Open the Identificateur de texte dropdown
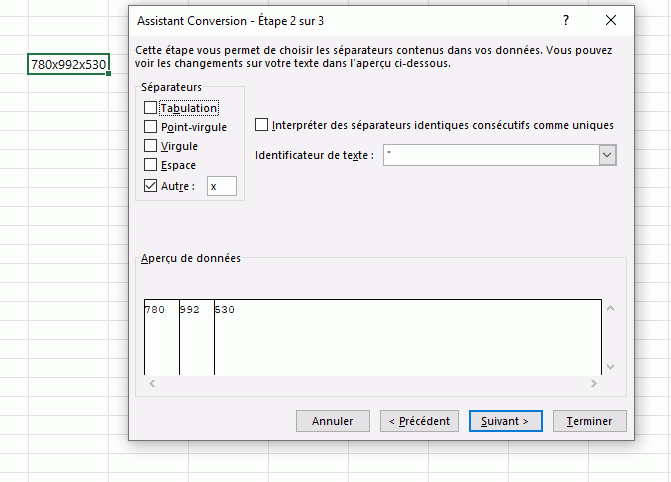The height and width of the screenshot is (482, 671). click(607, 155)
